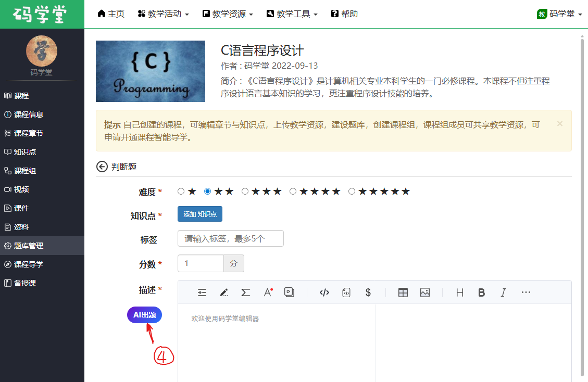Insert a table using the editor toolbar
The width and height of the screenshot is (588, 382).
click(403, 292)
